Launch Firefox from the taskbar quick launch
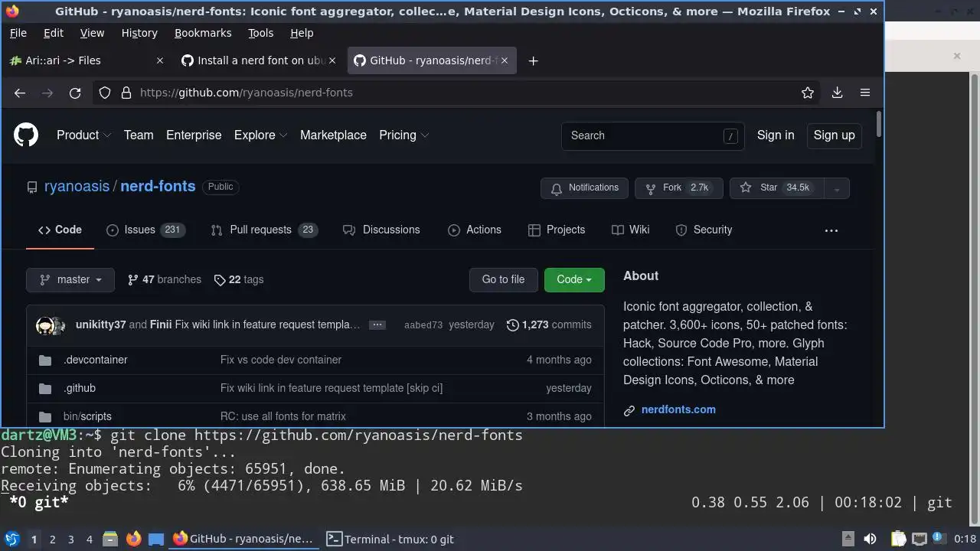The image size is (980, 551). (x=133, y=540)
